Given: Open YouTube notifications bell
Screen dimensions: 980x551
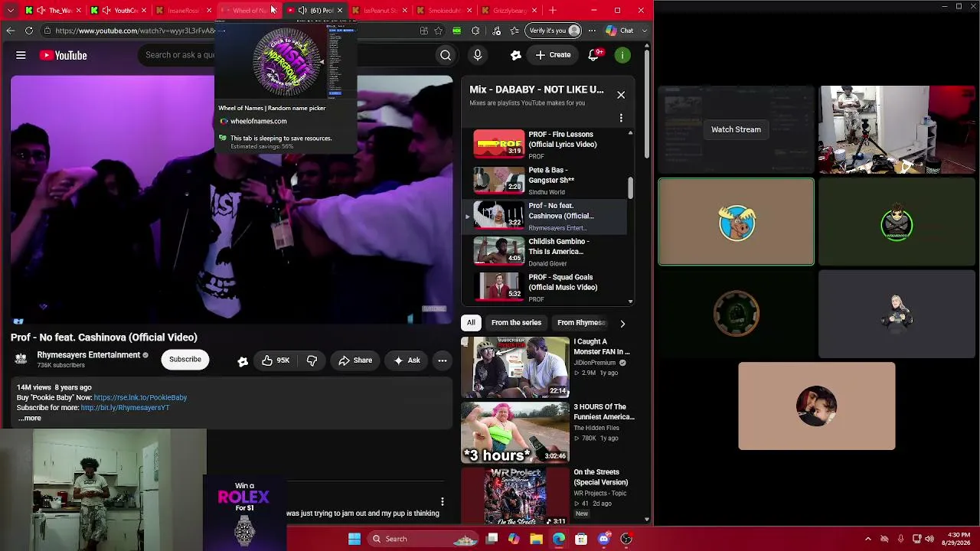Looking at the screenshot, I should point(593,55).
